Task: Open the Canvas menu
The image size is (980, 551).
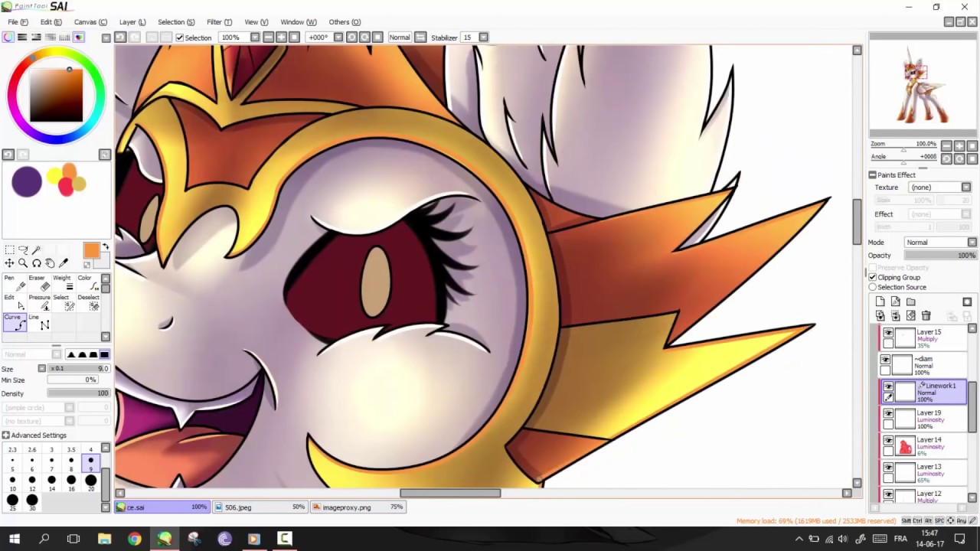Action: (x=90, y=22)
